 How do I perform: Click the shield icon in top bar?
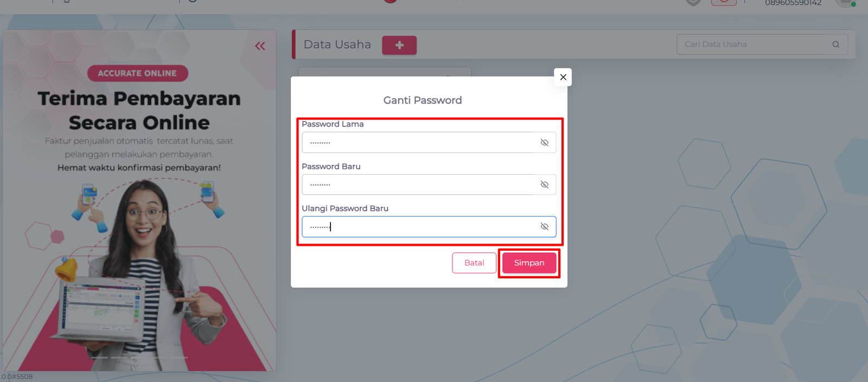pos(693,3)
